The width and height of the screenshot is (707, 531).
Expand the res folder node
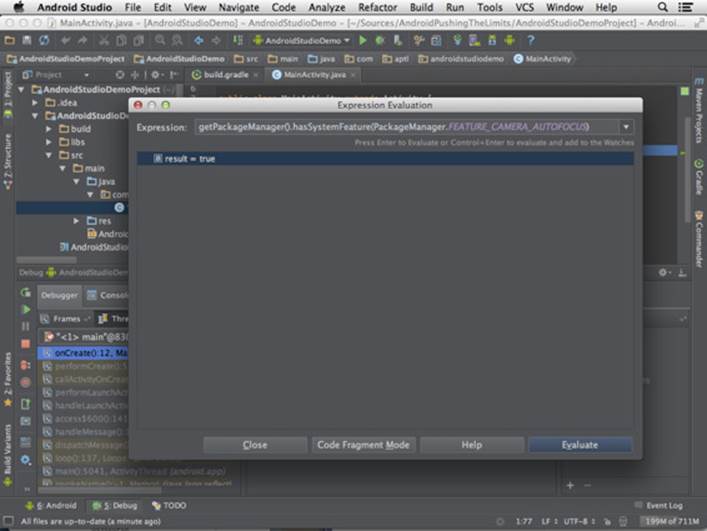pyautogui.click(x=76, y=221)
